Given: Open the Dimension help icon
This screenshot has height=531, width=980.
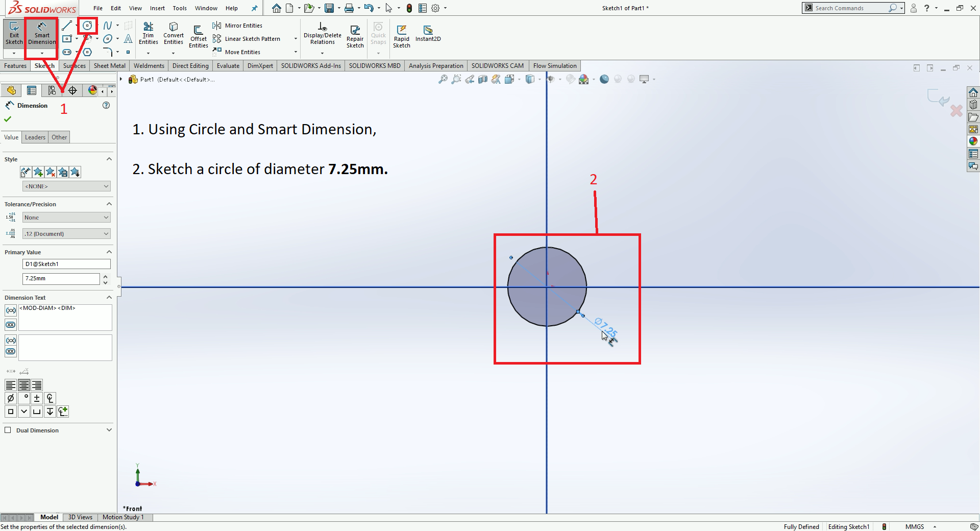Looking at the screenshot, I should tap(106, 105).
